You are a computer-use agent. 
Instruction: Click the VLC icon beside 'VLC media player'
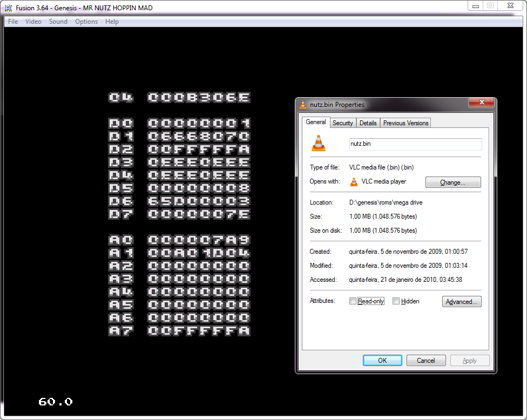tap(354, 181)
